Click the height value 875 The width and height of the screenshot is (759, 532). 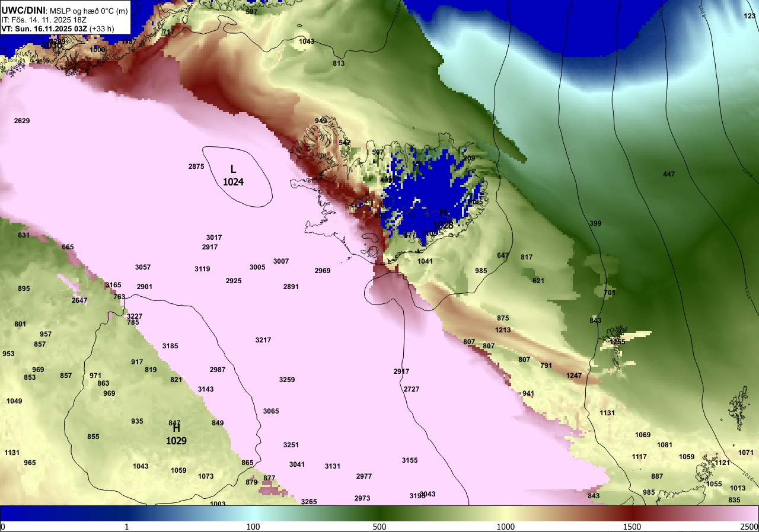503,318
